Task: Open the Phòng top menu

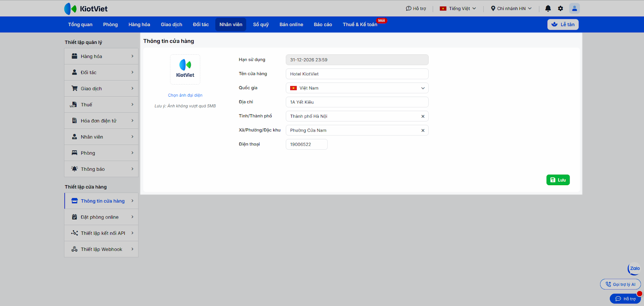Action: click(x=110, y=25)
